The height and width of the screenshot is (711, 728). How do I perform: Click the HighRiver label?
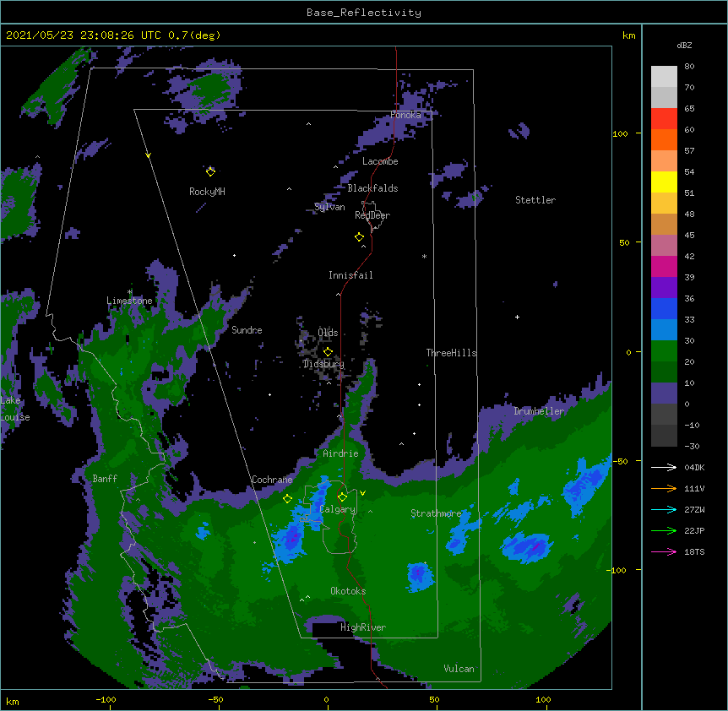363,627
